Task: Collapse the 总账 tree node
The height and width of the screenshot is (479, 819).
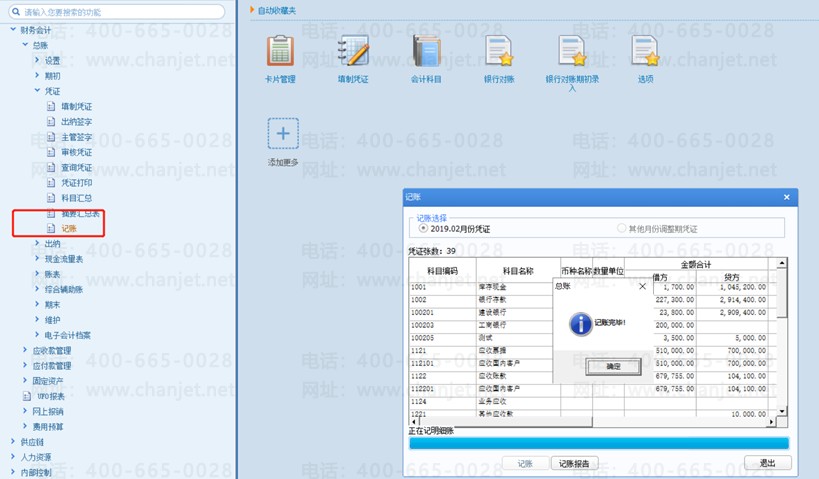Action: point(25,45)
